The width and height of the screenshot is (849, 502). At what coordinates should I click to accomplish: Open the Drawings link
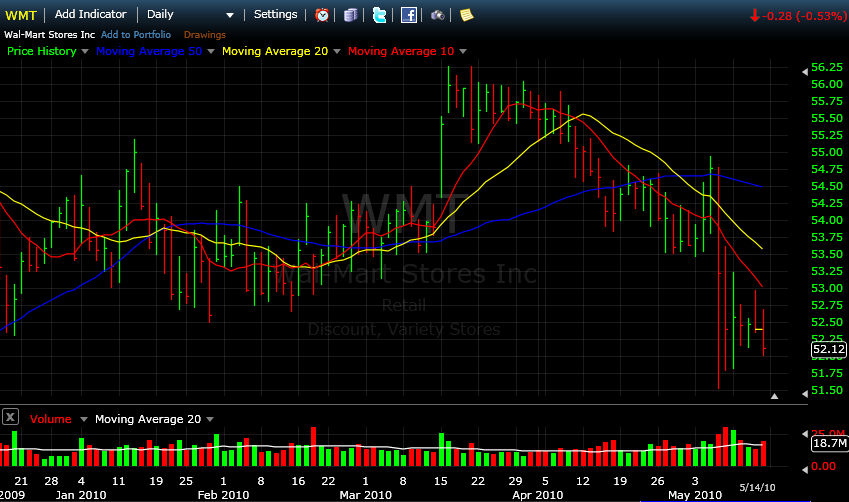click(205, 35)
